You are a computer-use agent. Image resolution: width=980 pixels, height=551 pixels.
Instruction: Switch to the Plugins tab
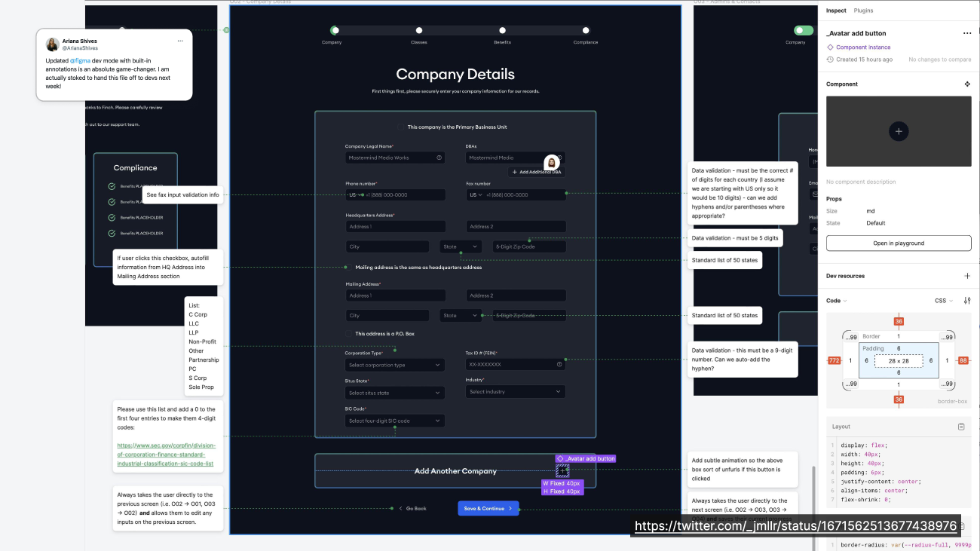863,11
